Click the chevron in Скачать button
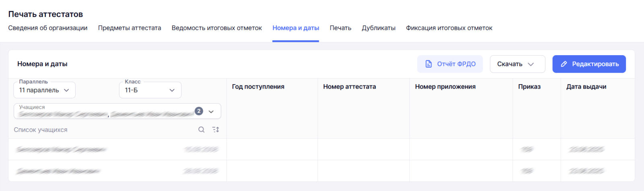 pyautogui.click(x=530, y=64)
